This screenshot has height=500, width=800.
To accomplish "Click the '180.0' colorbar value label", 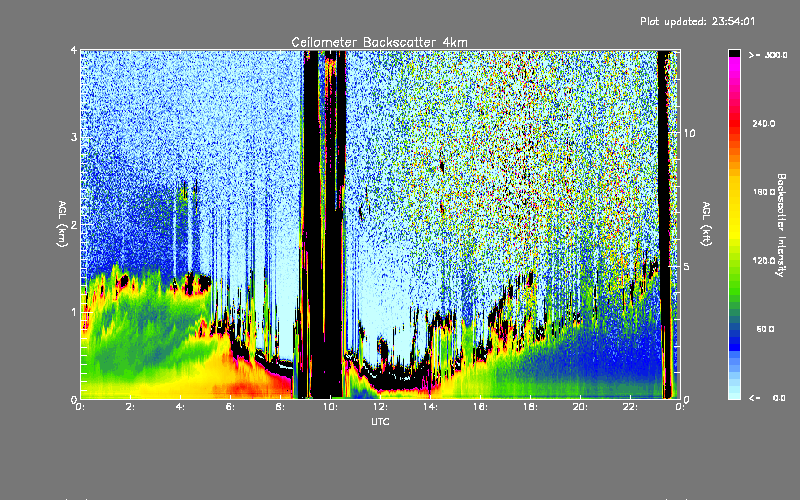I will [x=764, y=192].
